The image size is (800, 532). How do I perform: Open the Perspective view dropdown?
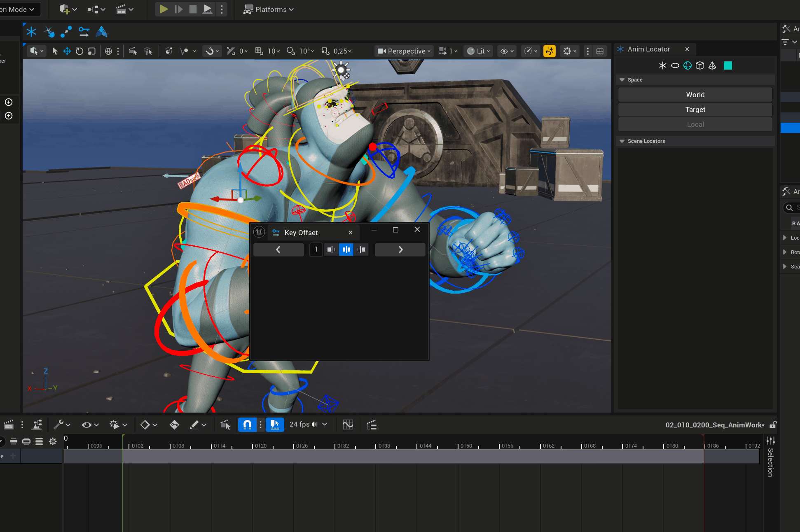(404, 51)
